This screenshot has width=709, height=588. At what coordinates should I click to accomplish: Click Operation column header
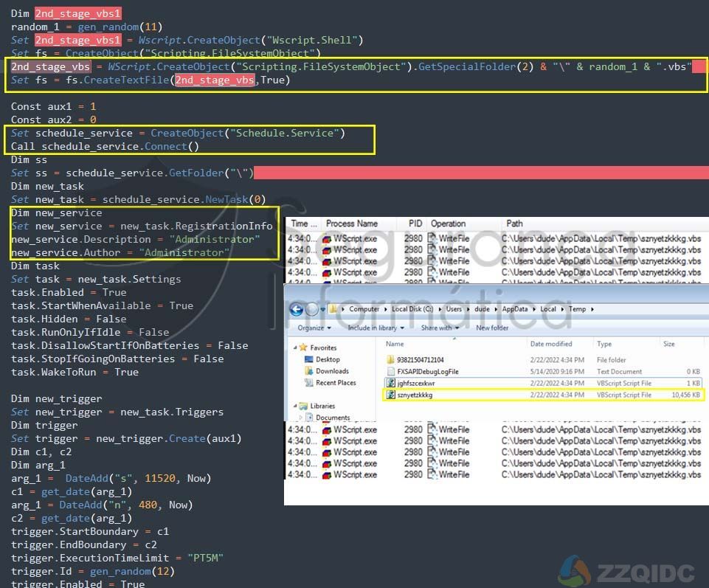coord(448,224)
